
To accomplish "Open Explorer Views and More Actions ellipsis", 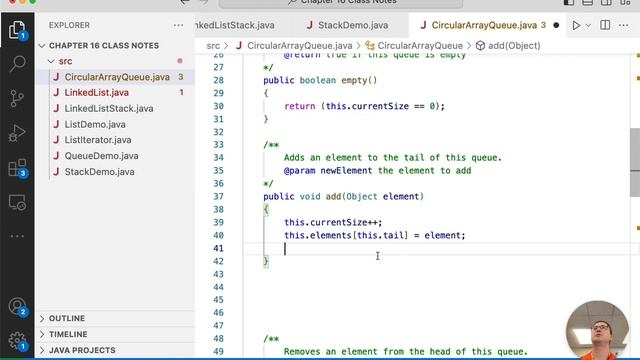I will pyautogui.click(x=178, y=25).
